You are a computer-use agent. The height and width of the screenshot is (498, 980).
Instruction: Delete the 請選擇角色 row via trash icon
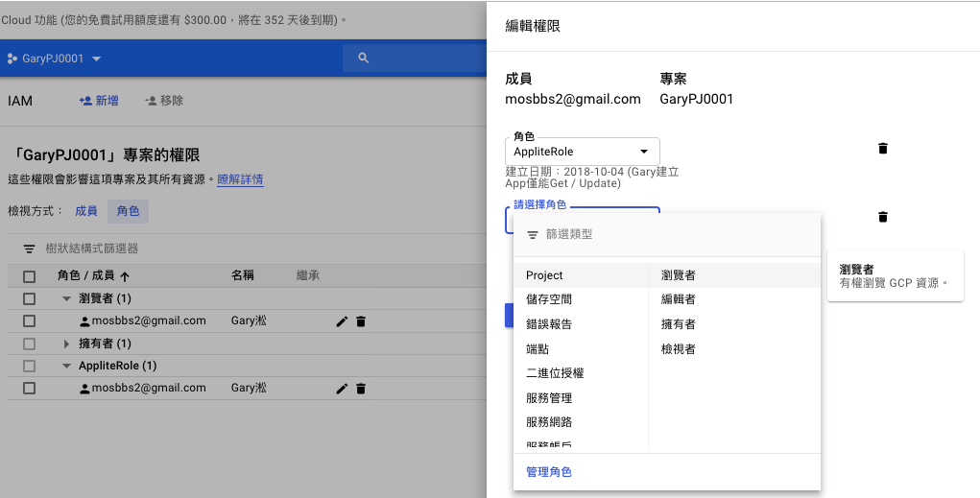point(882,217)
